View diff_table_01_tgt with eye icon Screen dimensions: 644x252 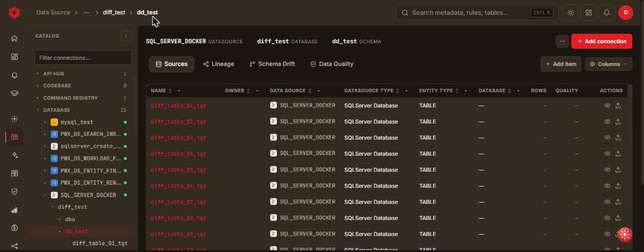[x=607, y=106]
